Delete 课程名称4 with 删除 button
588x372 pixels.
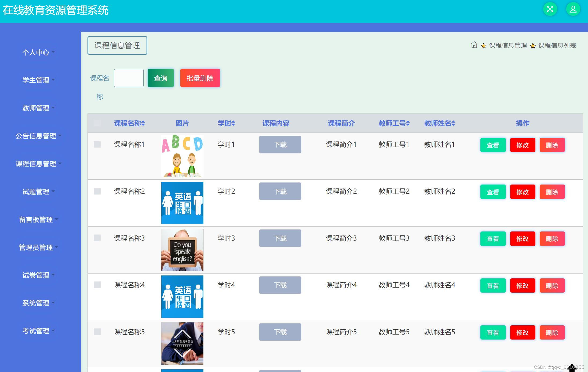[x=552, y=286]
